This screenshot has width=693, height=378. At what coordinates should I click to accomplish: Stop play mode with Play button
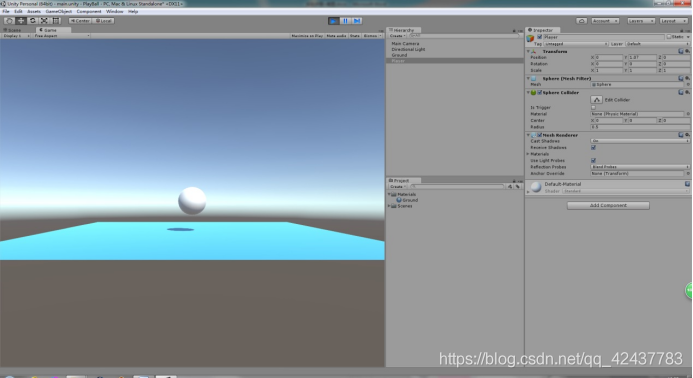tap(334, 21)
